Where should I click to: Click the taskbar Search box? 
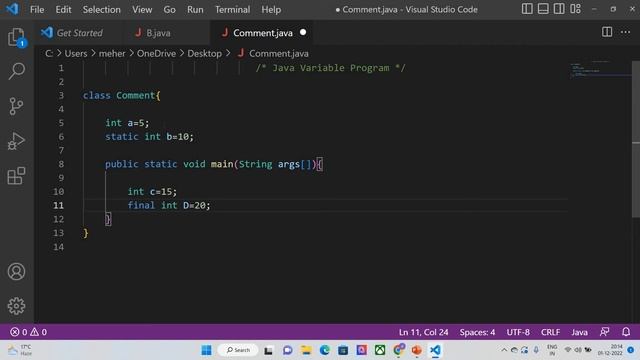click(238, 350)
